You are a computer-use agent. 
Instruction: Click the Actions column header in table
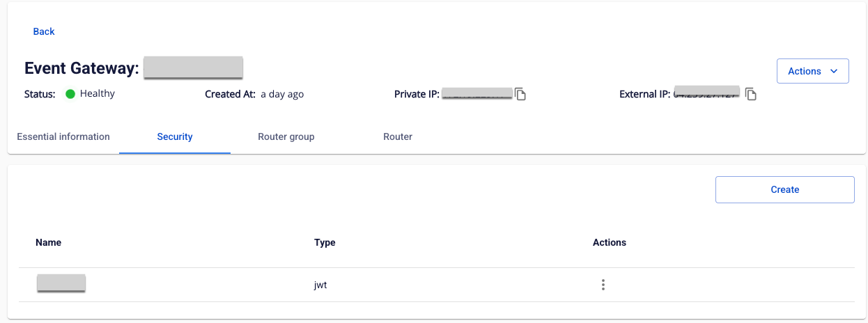coord(610,242)
